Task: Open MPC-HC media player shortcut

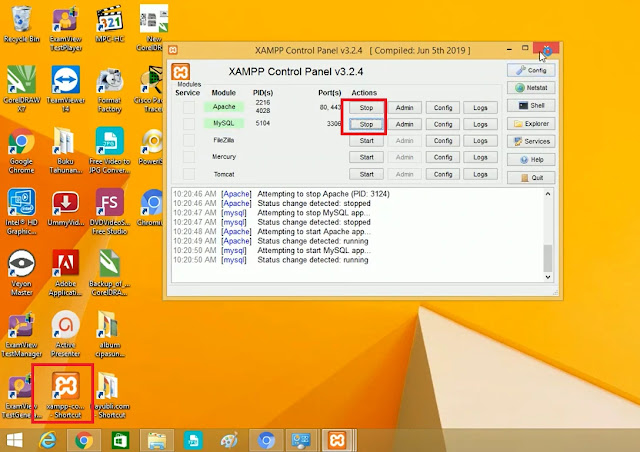Action: 109,24
